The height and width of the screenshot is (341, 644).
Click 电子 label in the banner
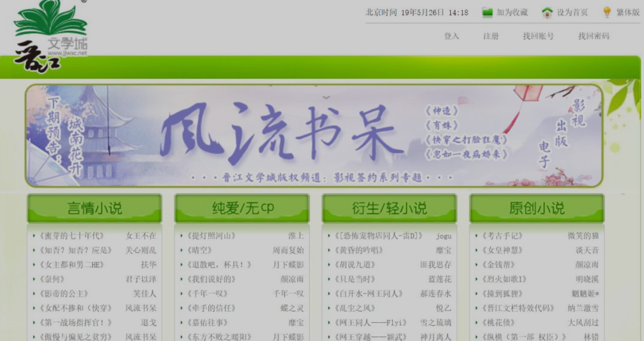coord(544,154)
